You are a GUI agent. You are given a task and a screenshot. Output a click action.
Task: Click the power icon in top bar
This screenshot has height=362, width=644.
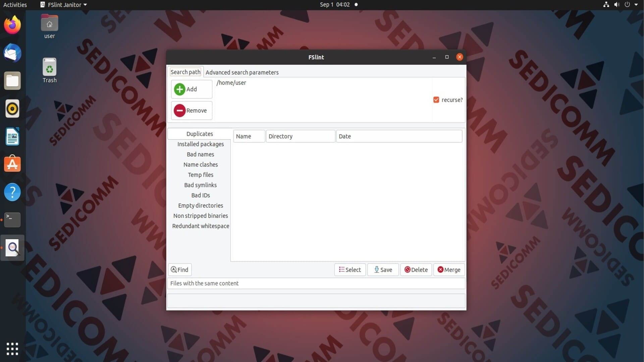627,5
